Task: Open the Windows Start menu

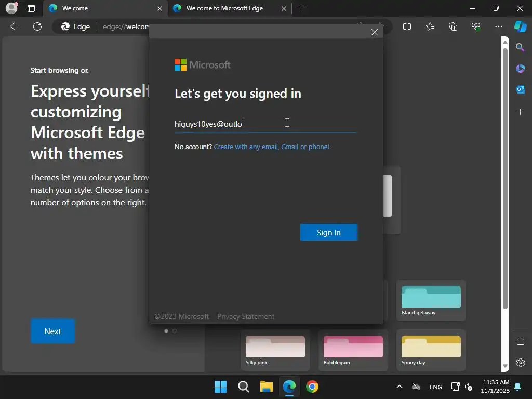Action: [220, 387]
